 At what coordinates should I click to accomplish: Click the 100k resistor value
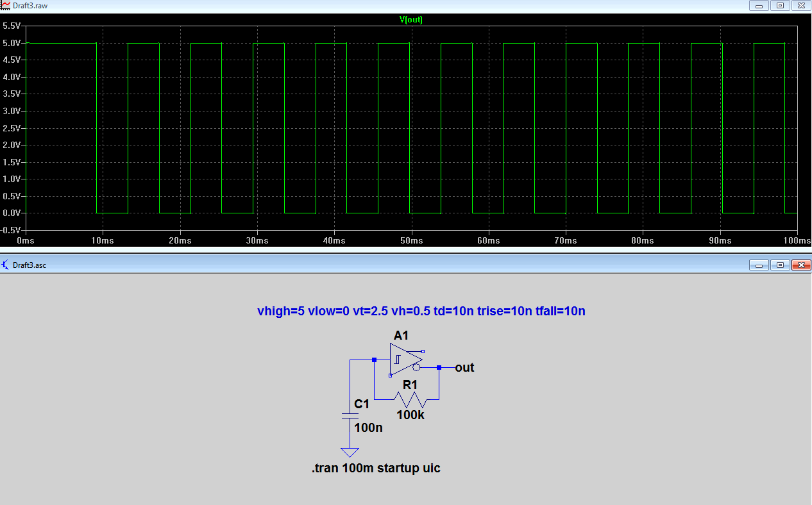(x=410, y=415)
